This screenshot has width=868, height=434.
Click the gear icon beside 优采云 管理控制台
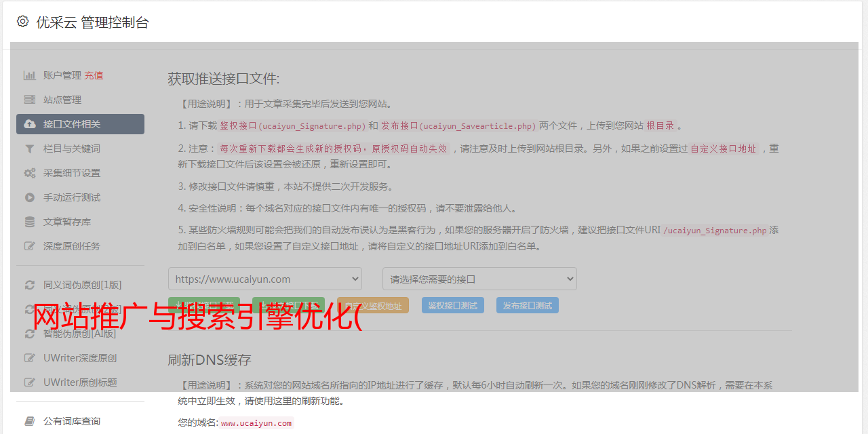[x=22, y=22]
